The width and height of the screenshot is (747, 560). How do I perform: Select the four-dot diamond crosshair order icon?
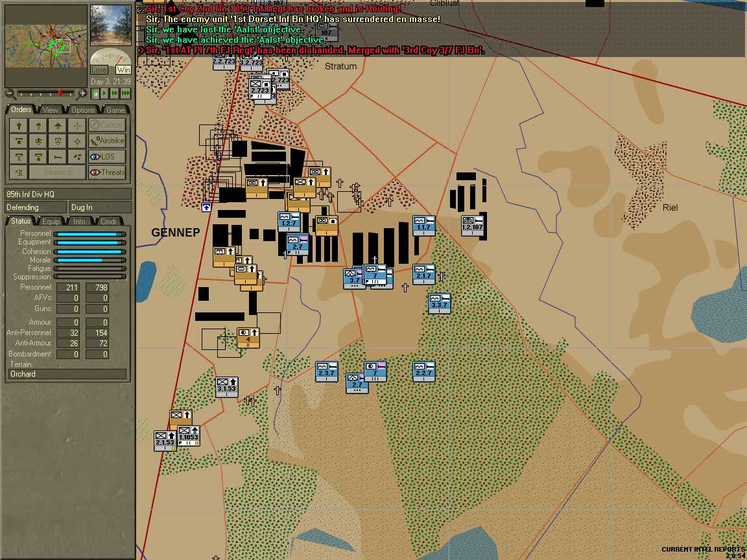77,141
